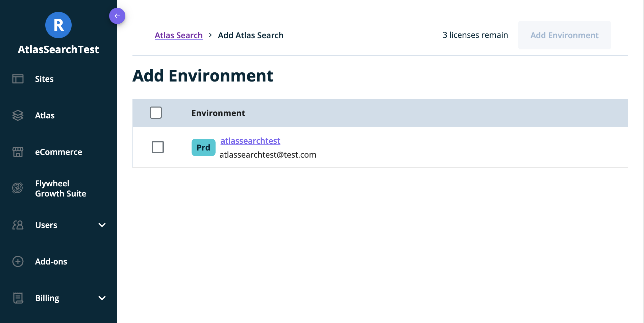The image size is (644, 323).
Task: Click the Billing receipt icon
Action: (18, 298)
